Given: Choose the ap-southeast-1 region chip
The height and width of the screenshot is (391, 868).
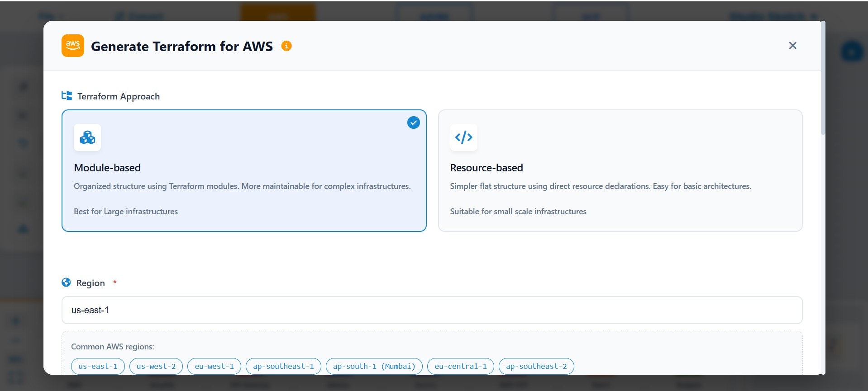Looking at the screenshot, I should pyautogui.click(x=283, y=366).
